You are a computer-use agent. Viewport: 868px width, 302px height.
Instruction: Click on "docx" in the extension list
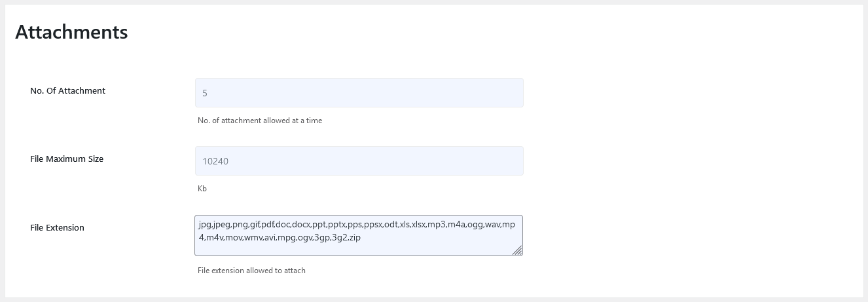pyautogui.click(x=301, y=225)
